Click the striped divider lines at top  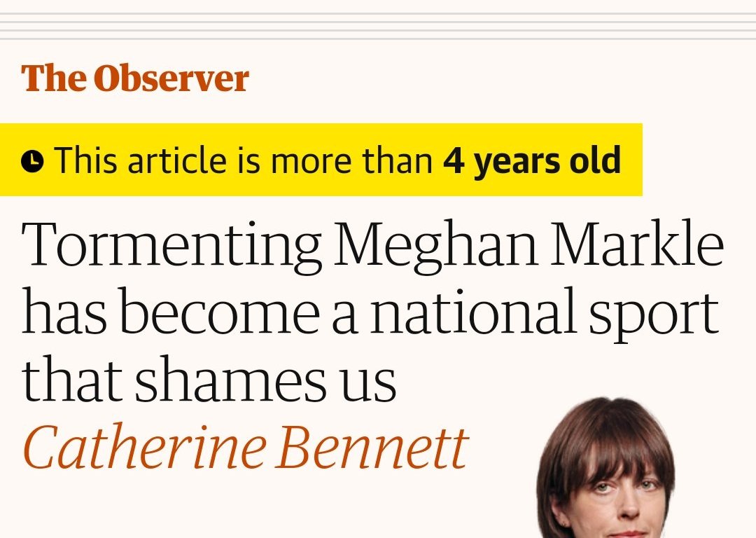point(378,26)
